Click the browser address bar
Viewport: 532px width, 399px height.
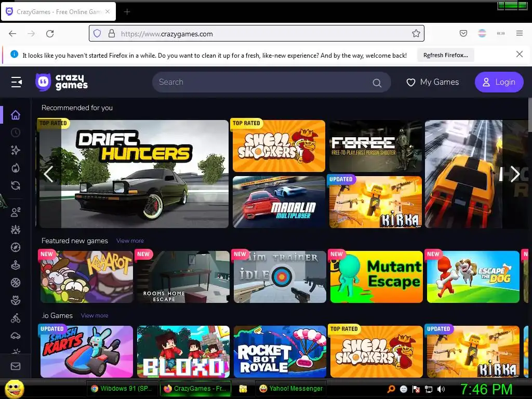click(257, 33)
